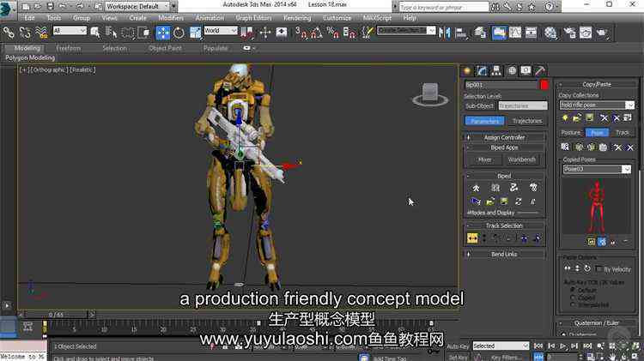Open the Create command panel tab
This screenshot has width=644, height=361.
pos(467,70)
